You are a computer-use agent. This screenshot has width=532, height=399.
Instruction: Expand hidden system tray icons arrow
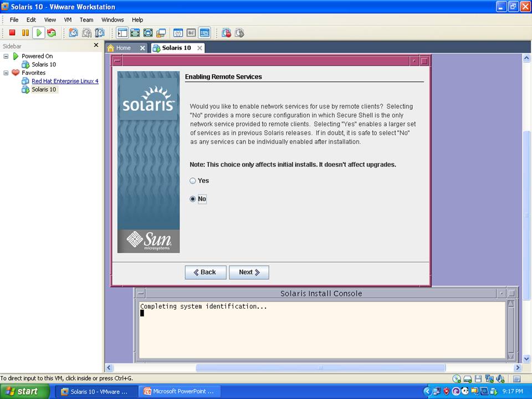point(427,391)
